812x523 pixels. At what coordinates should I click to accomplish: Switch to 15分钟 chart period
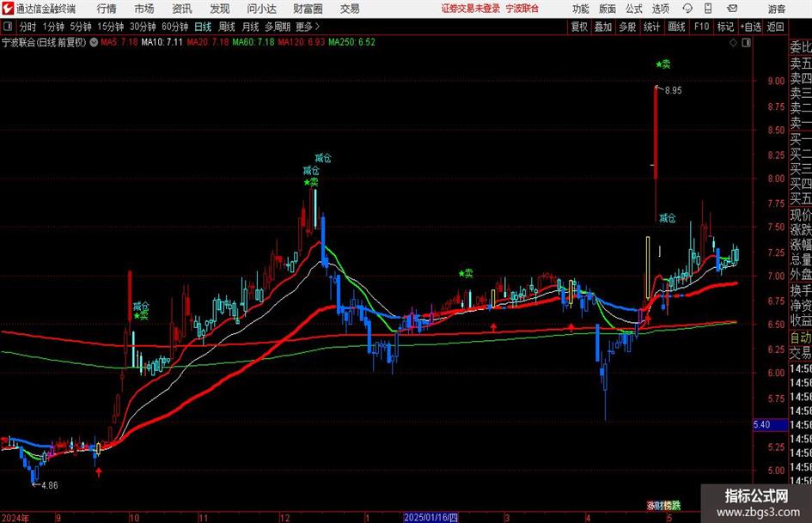click(x=111, y=27)
